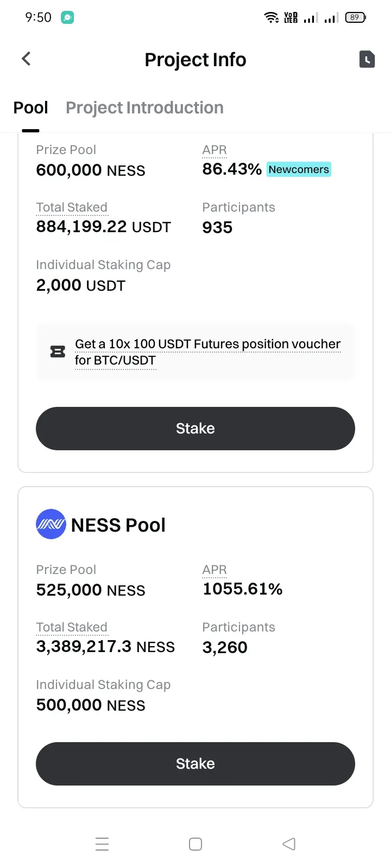Screen dimensions: 391x868
Task: Switch to the Pool tab
Action: pos(30,108)
